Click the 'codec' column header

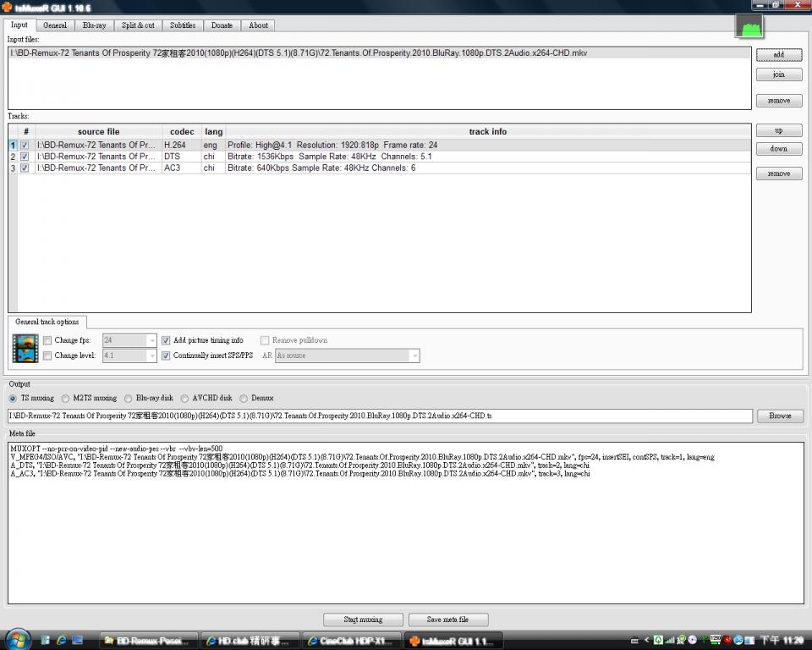coord(182,132)
